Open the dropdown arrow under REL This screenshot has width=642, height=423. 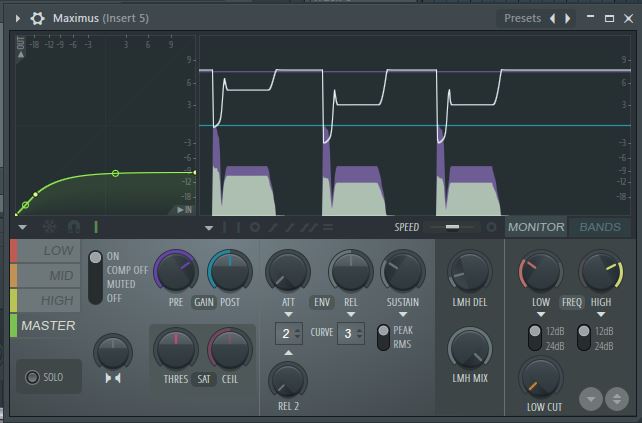tap(351, 314)
